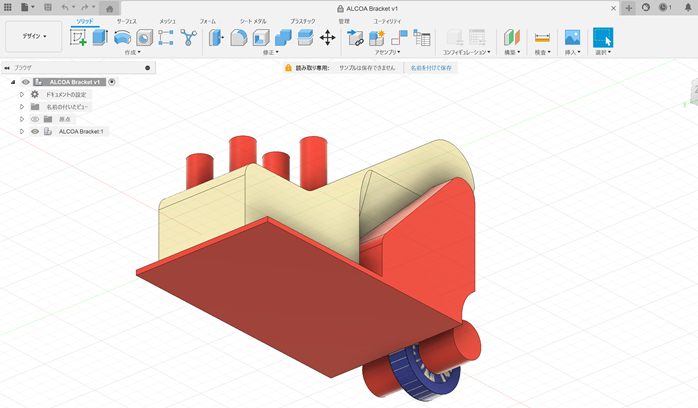Open the Automated Modeling tool
The width and height of the screenshot is (698, 408).
188,37
